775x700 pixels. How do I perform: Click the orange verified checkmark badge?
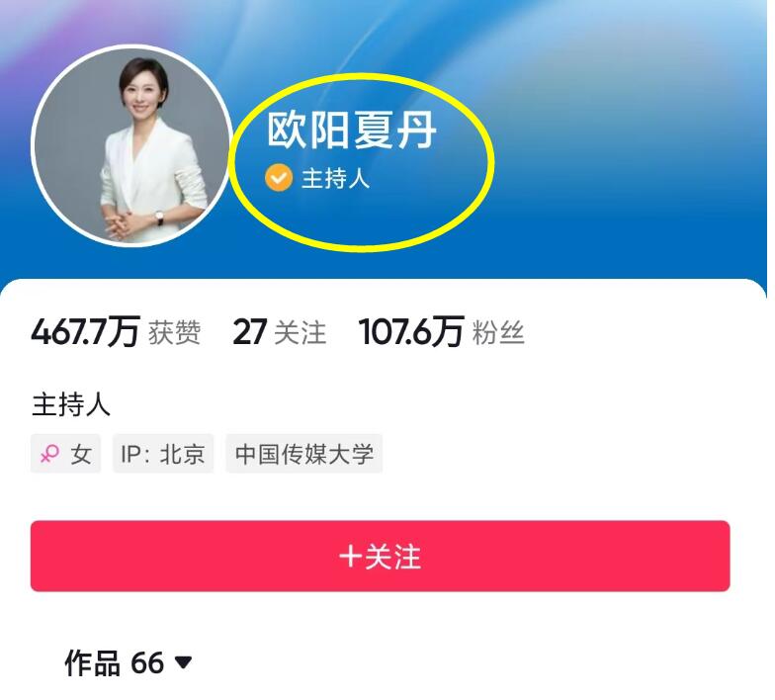coord(279,178)
